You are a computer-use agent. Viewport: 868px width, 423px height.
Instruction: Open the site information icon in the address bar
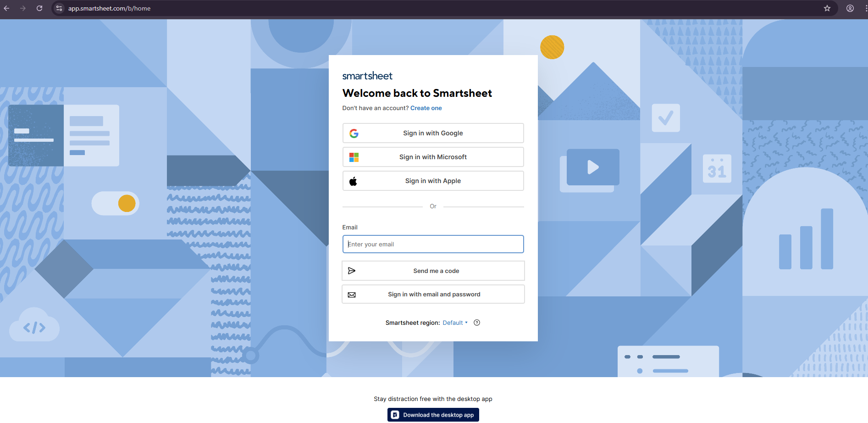tap(59, 8)
